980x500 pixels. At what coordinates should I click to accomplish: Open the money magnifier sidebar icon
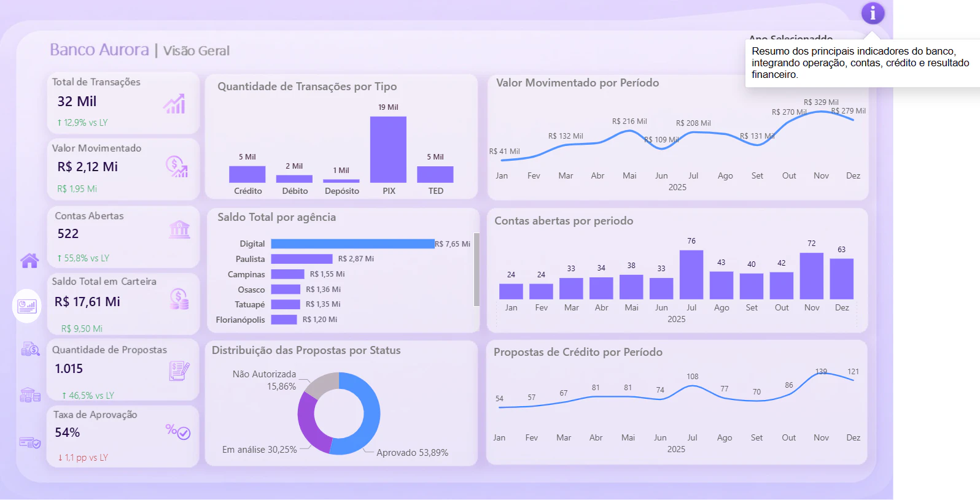(x=30, y=349)
